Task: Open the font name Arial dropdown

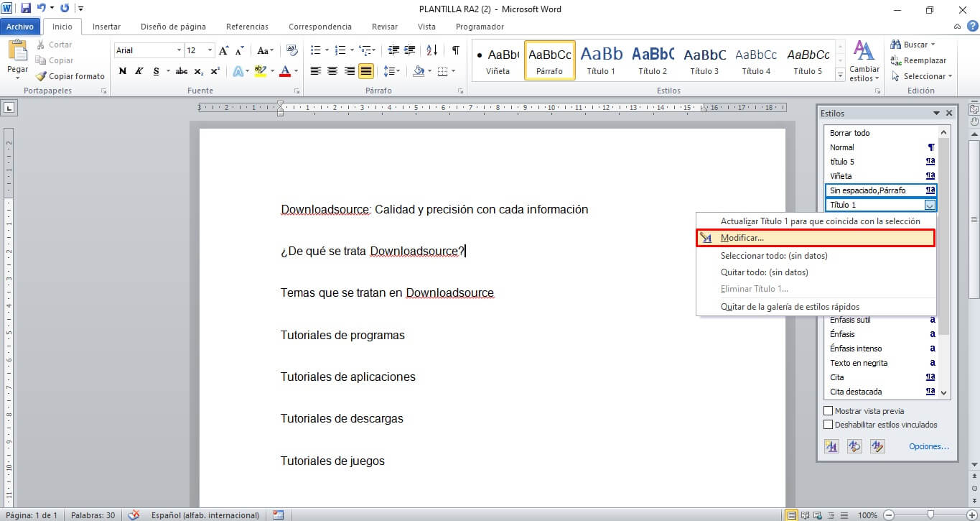Action: [179, 50]
